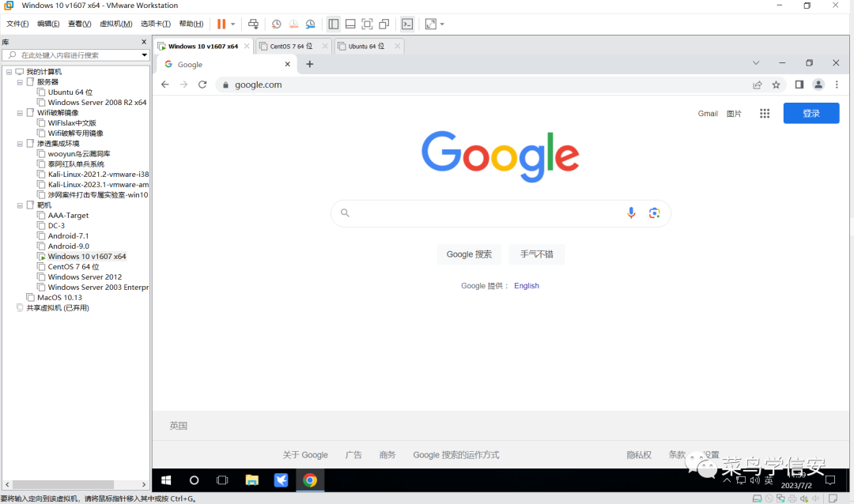Viewport: 854px width, 504px height.
Task: Open the 文件(F) menu
Action: (17, 24)
